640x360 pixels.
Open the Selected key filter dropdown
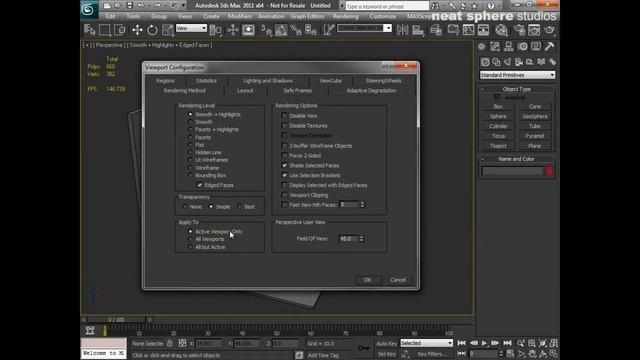[427, 343]
